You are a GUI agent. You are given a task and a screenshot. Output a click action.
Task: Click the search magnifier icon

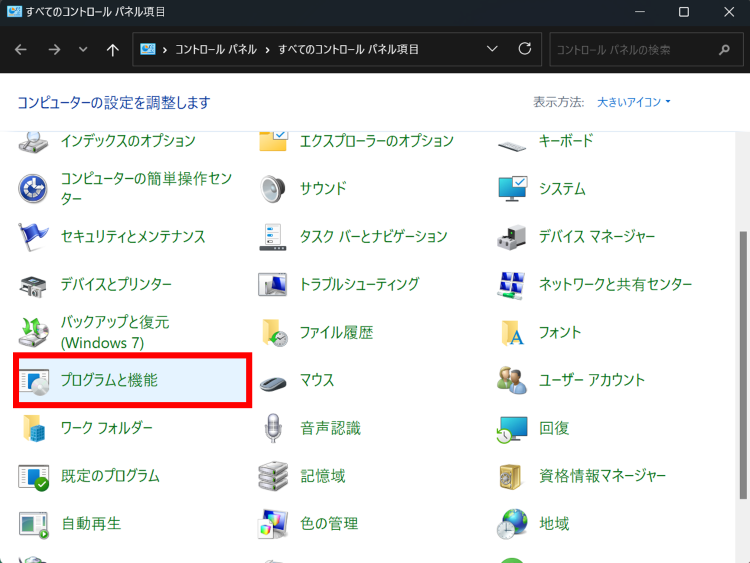[x=724, y=49]
